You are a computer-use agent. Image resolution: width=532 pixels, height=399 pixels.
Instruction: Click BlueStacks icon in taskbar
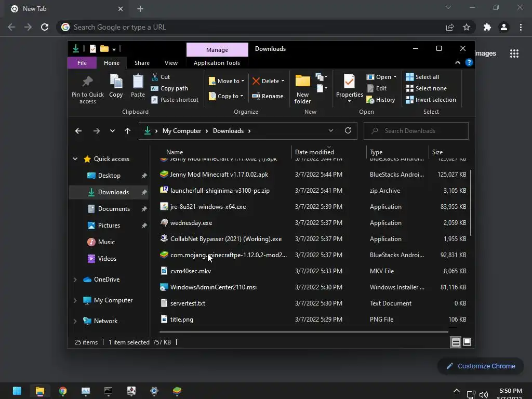pyautogui.click(x=177, y=391)
